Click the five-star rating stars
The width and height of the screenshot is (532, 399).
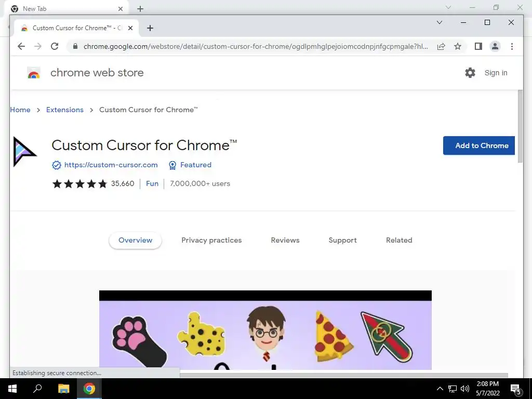coord(79,184)
